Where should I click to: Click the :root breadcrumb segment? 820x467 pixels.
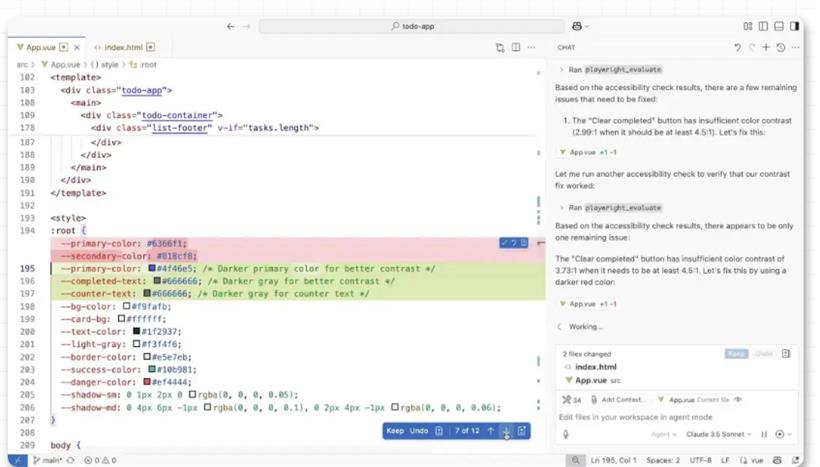point(143,65)
